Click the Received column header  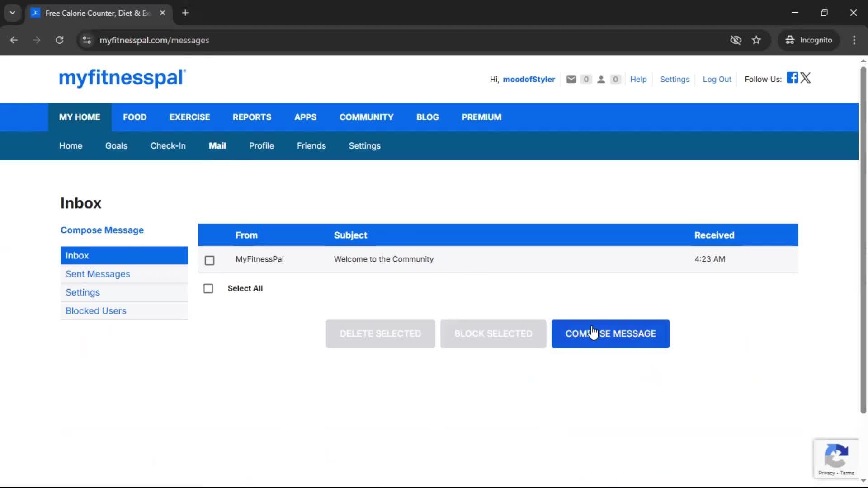point(714,235)
